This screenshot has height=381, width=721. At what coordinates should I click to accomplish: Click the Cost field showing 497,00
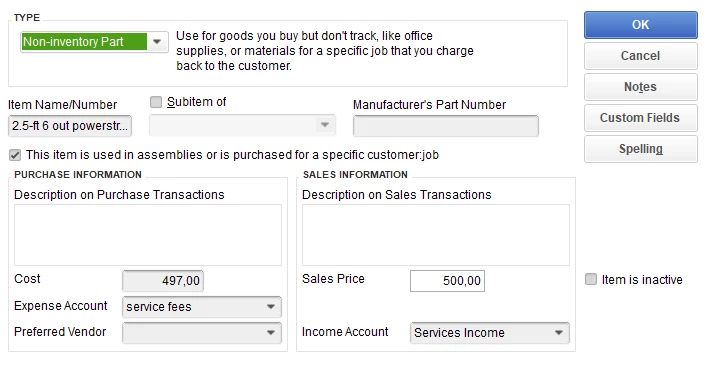pyautogui.click(x=163, y=281)
